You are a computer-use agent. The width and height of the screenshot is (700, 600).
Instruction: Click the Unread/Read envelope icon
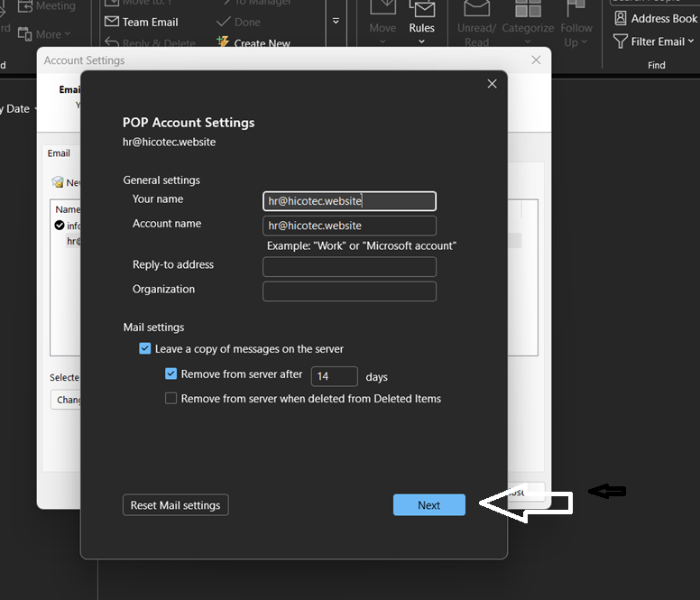(477, 8)
